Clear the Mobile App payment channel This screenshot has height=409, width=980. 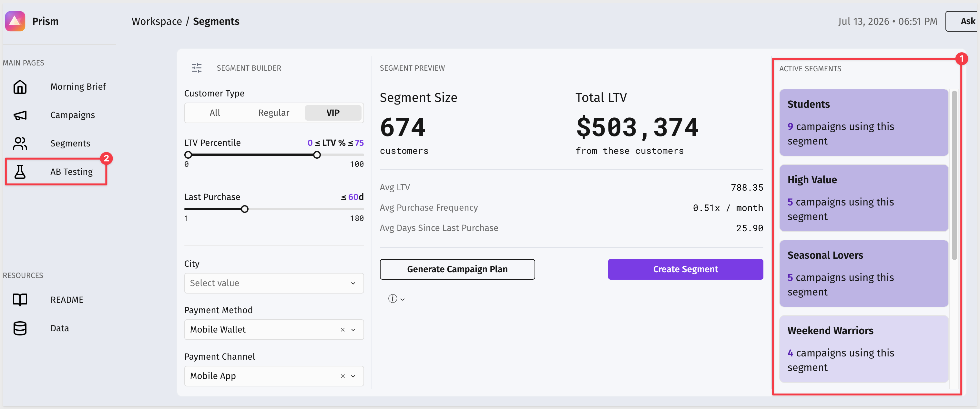(343, 376)
